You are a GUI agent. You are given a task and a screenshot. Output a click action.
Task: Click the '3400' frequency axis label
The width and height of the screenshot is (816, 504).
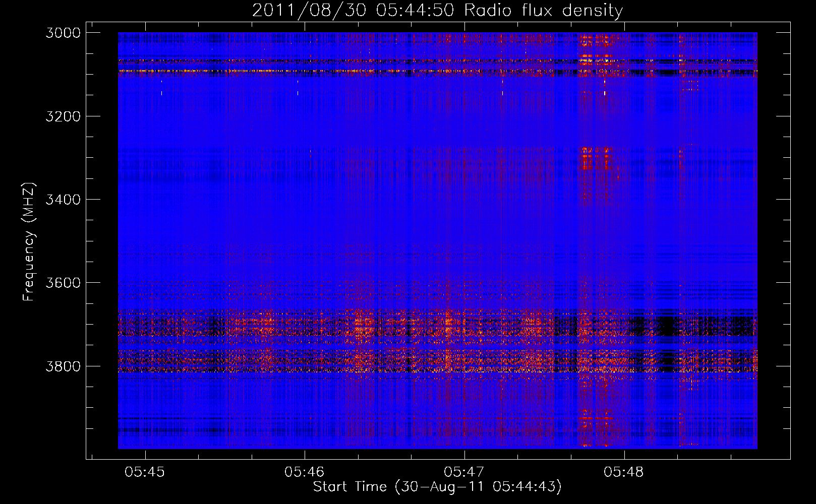click(63, 200)
